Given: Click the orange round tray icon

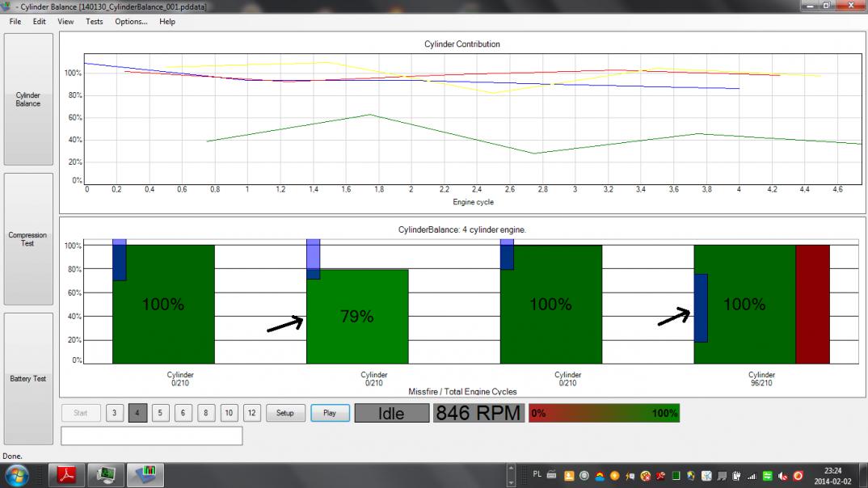Looking at the screenshot, I should click(x=614, y=476).
